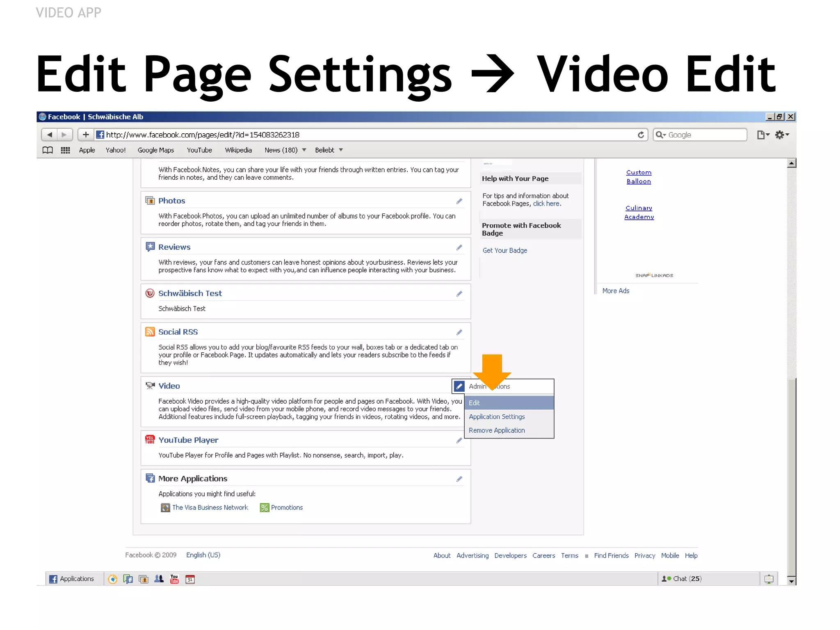Open the gear settings menu
The height and width of the screenshot is (630, 840).
point(782,135)
